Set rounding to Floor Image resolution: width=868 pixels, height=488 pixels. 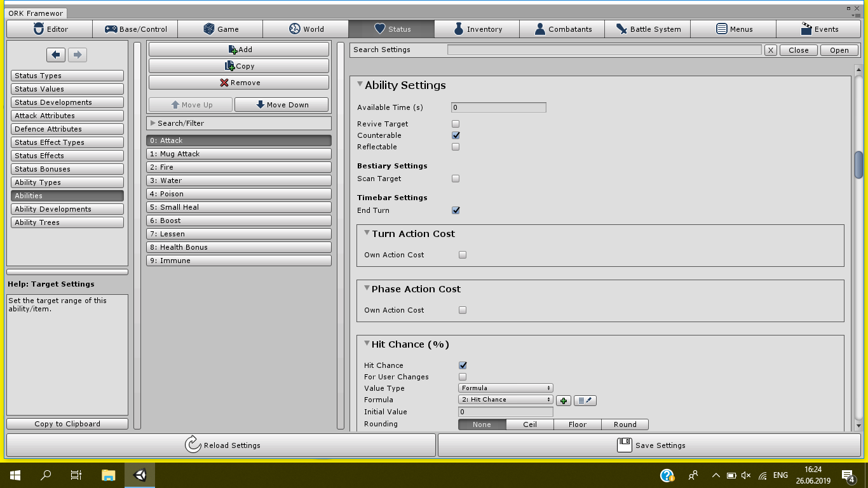click(578, 424)
